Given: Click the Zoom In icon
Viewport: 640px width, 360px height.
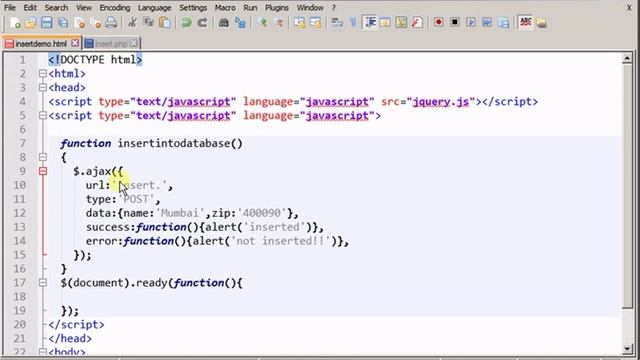Looking at the screenshot, I should (262, 23).
